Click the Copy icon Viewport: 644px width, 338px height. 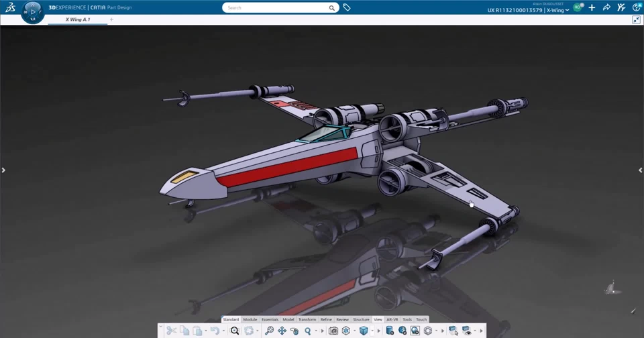tap(184, 331)
